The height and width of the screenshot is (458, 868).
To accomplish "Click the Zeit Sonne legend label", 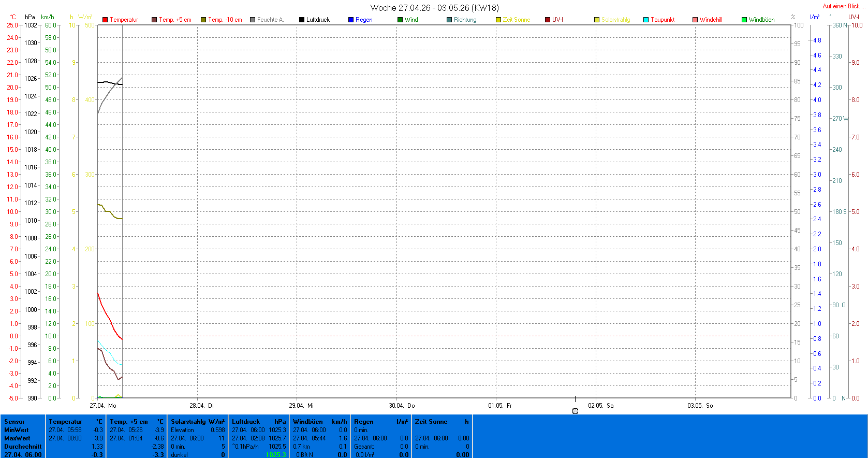I will [x=517, y=20].
